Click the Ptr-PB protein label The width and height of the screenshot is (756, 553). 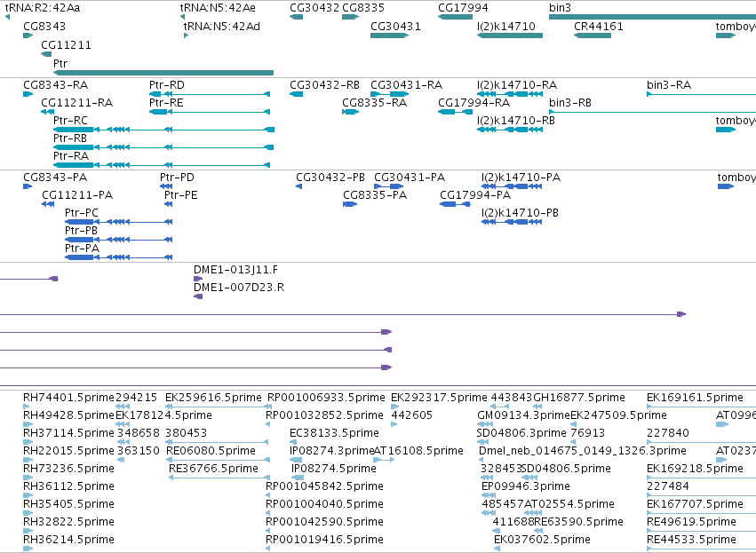[81, 231]
